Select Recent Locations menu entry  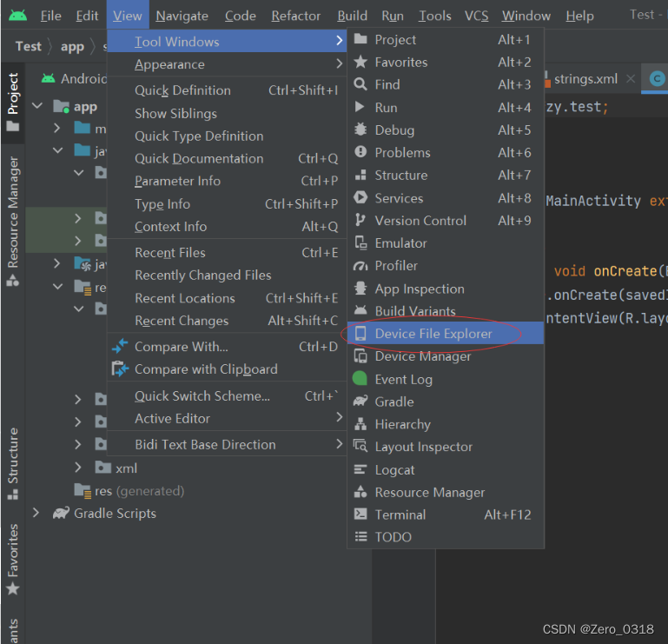(x=227, y=298)
